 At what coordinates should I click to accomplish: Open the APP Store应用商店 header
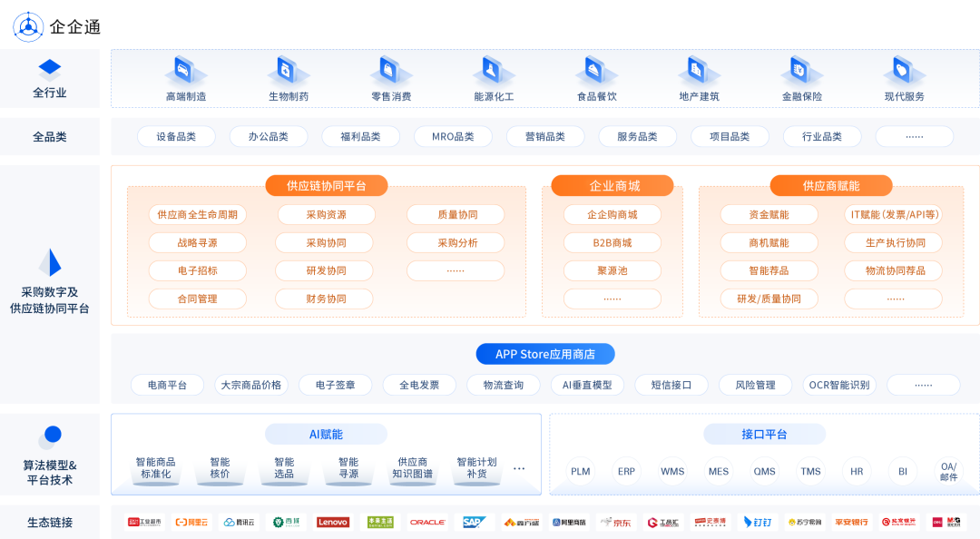click(545, 354)
